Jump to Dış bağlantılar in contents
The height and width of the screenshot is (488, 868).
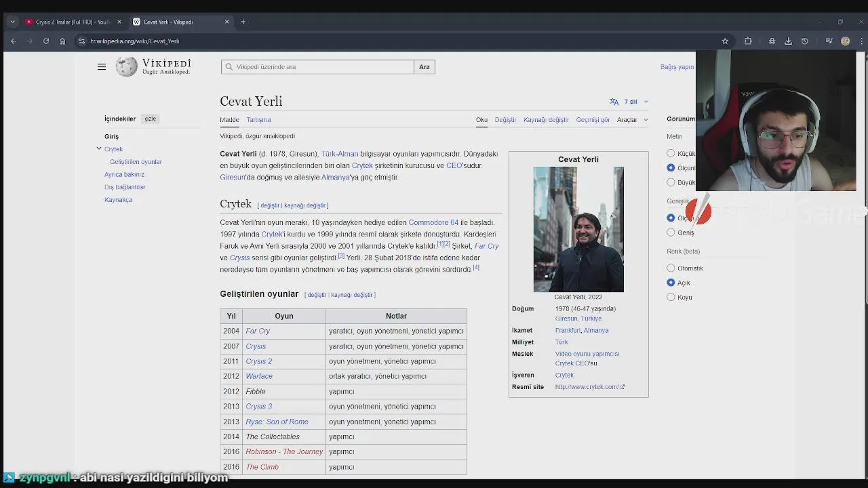pos(125,187)
